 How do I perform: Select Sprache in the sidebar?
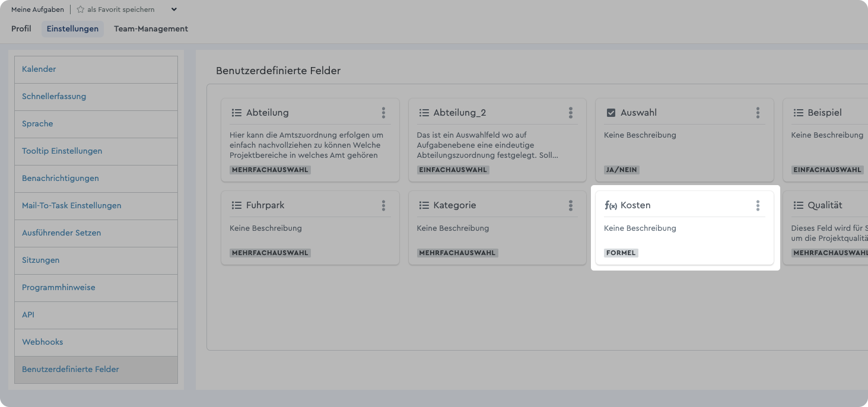click(x=96, y=124)
